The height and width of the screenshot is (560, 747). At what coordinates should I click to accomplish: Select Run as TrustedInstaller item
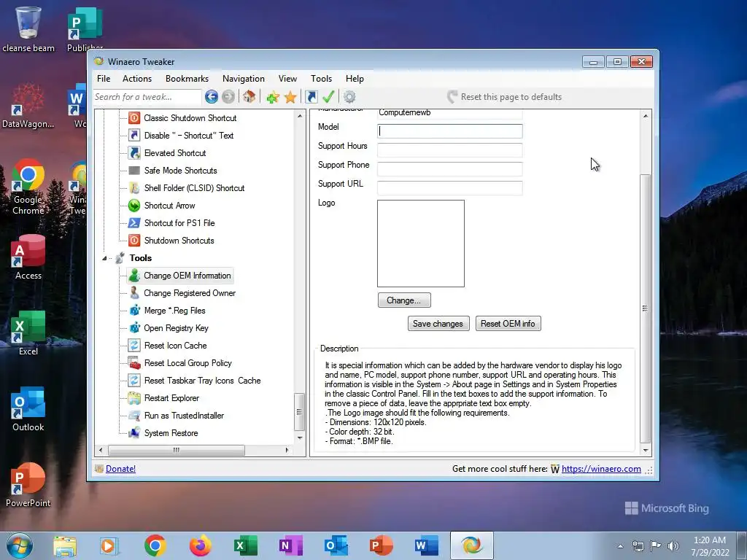tap(184, 415)
